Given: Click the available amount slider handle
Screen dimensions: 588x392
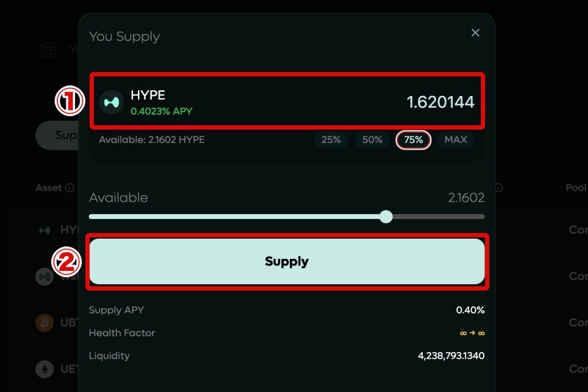Looking at the screenshot, I should [x=386, y=216].
